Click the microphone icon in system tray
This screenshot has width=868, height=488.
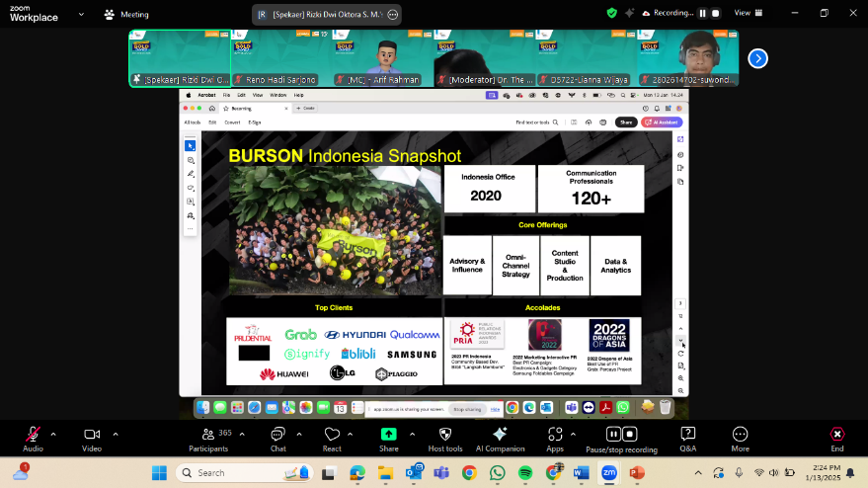coord(739,472)
